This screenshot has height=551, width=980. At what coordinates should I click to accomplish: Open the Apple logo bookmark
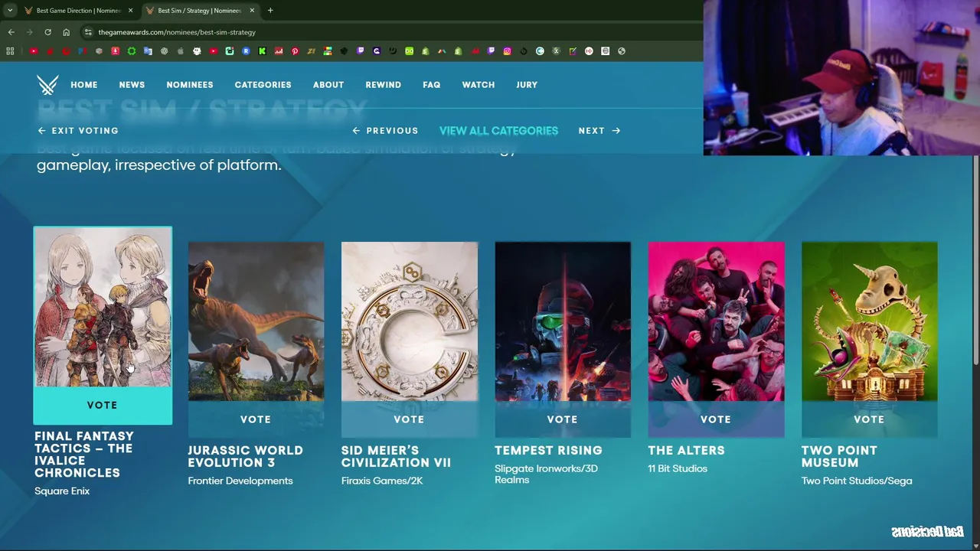click(x=181, y=51)
